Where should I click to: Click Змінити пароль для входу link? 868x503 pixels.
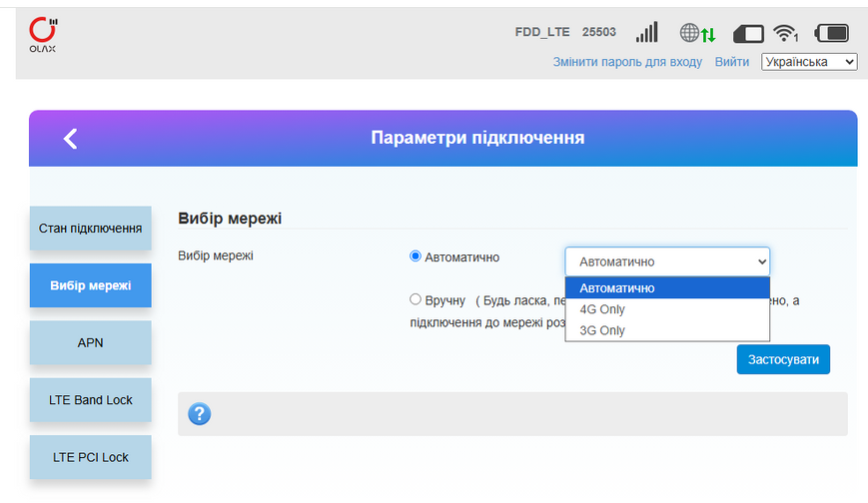pyautogui.click(x=627, y=62)
